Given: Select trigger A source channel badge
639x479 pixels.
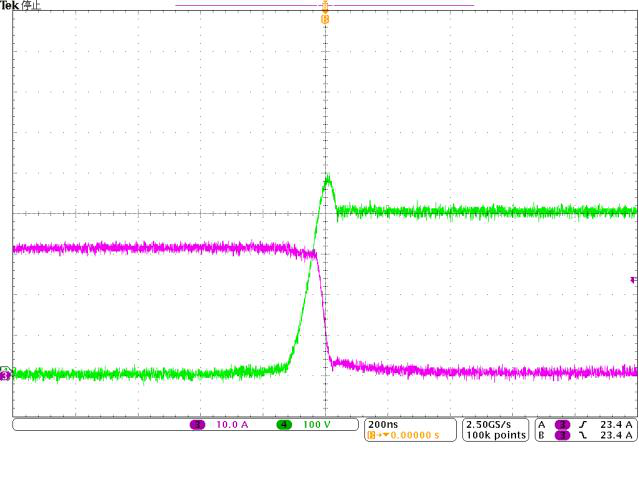Looking at the screenshot, I should 562,424.
